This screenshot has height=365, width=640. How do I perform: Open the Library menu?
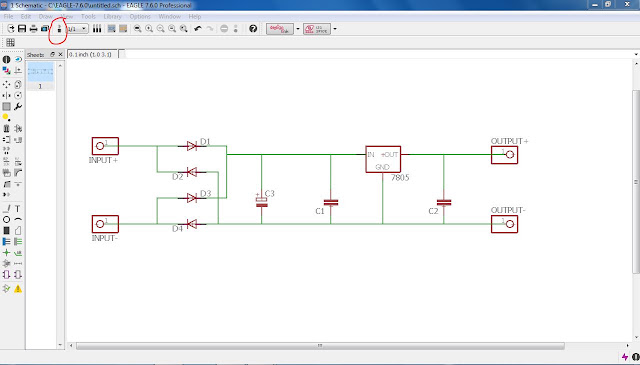tap(112, 16)
